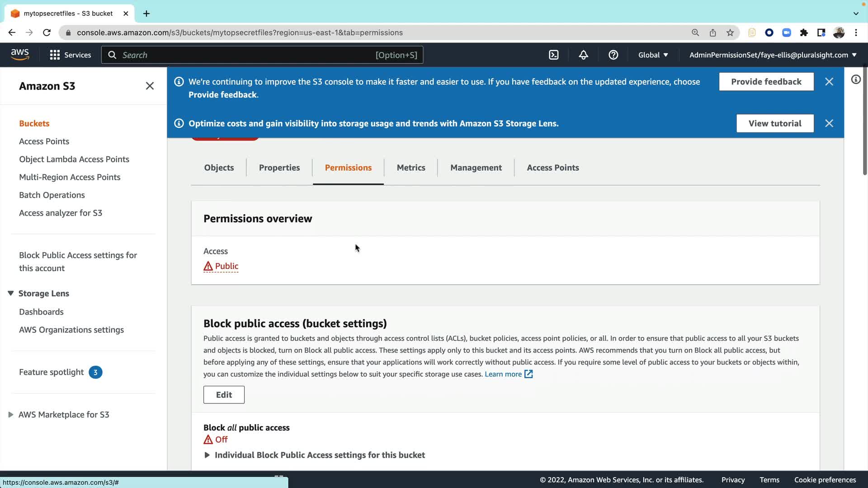Open the notifications bell
Viewport: 868px width, 488px height.
pos(583,55)
